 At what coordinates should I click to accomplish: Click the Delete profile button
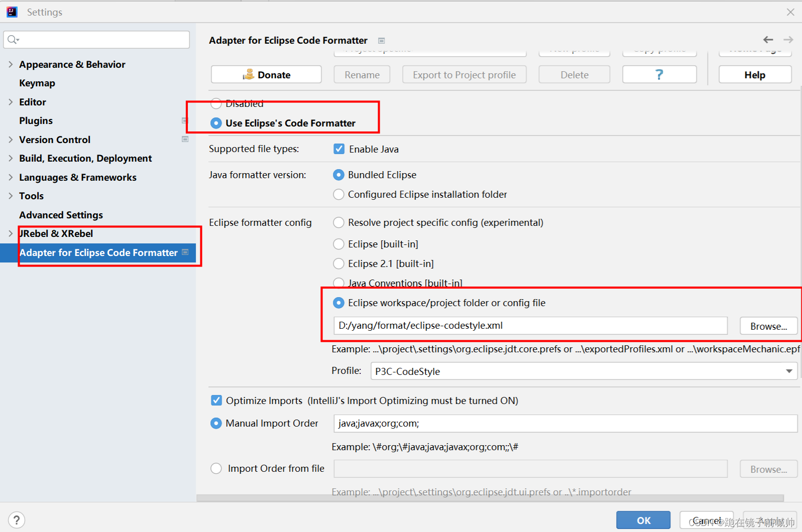pos(575,75)
